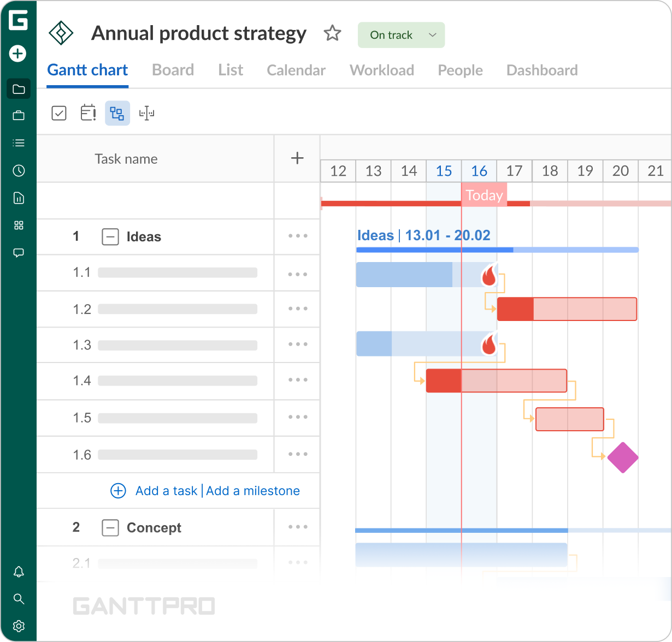
Task: Open the chat comments icon in sidebar
Action: click(19, 253)
